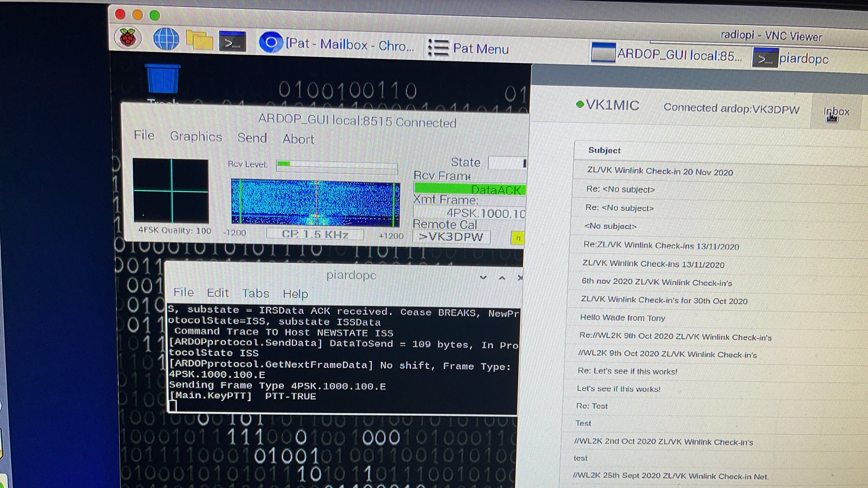
Task: Click the Remote Call field >VK3DPW
Action: point(451,237)
